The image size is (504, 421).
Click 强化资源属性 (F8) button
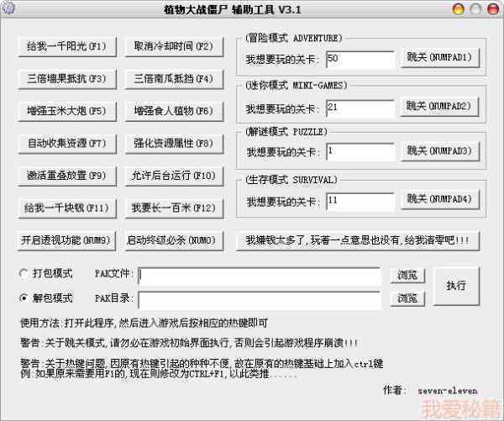click(x=174, y=144)
